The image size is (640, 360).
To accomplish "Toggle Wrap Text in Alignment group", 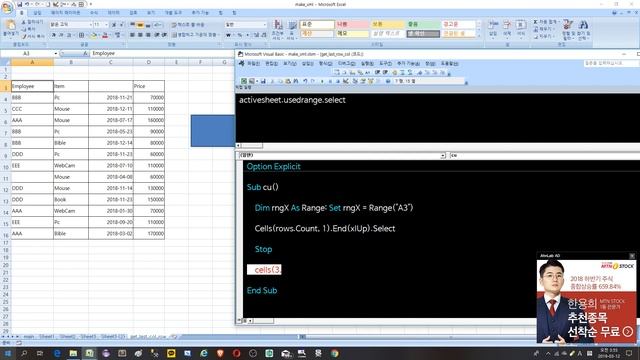I will point(187,25).
